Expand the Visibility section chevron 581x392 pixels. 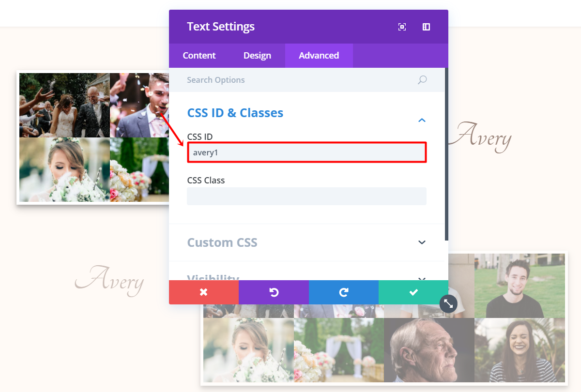[x=422, y=279]
